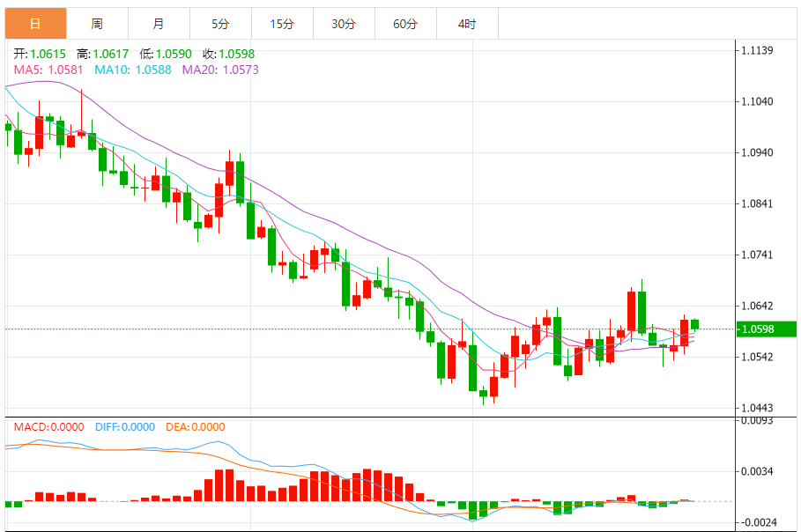Click the DEA:0.0000 label
Image resolution: width=801 pixels, height=532 pixels.
click(x=195, y=427)
